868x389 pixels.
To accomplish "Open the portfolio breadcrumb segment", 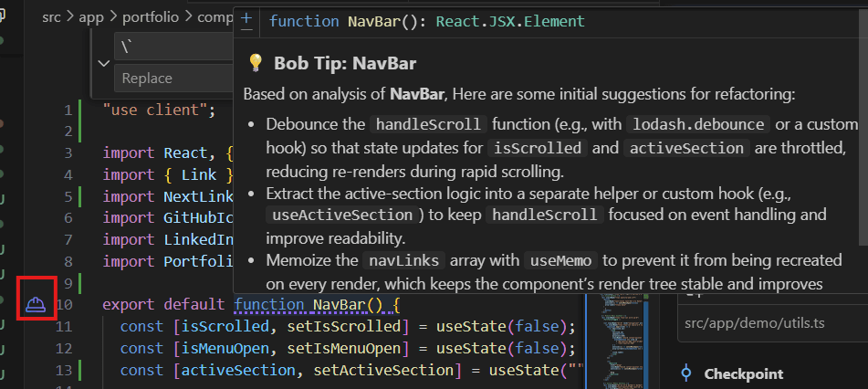I will coord(151,17).
